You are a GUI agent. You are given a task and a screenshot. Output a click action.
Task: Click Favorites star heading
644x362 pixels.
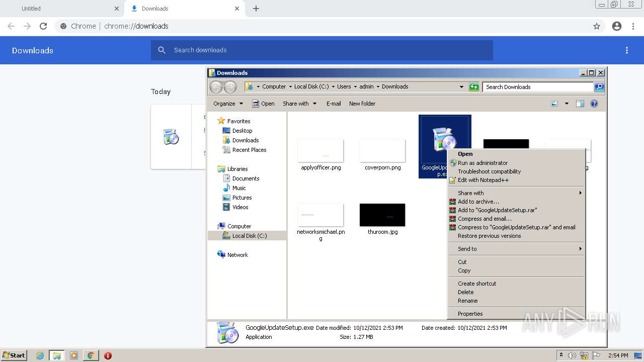click(238, 121)
